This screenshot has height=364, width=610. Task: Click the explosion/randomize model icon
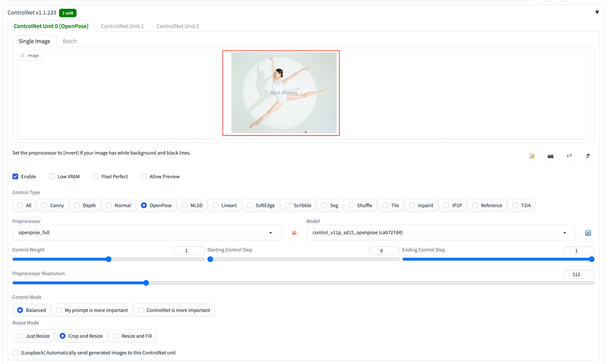[x=294, y=233]
